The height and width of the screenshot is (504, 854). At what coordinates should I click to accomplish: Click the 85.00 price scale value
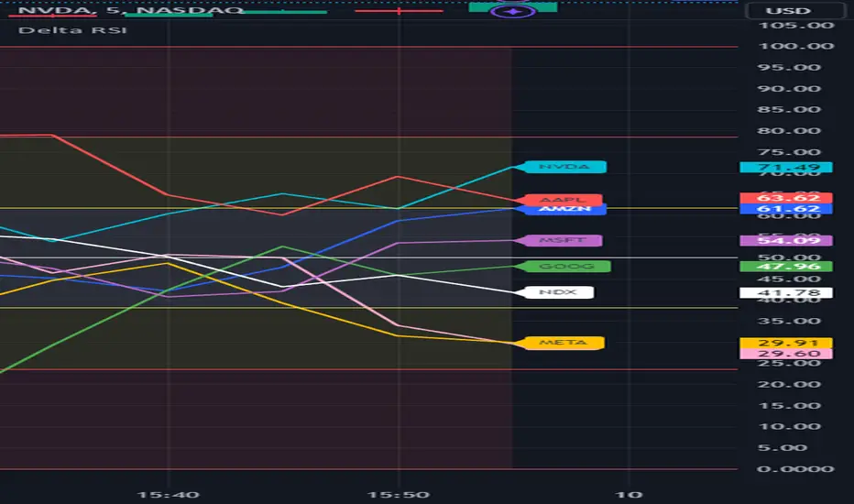[x=789, y=110]
